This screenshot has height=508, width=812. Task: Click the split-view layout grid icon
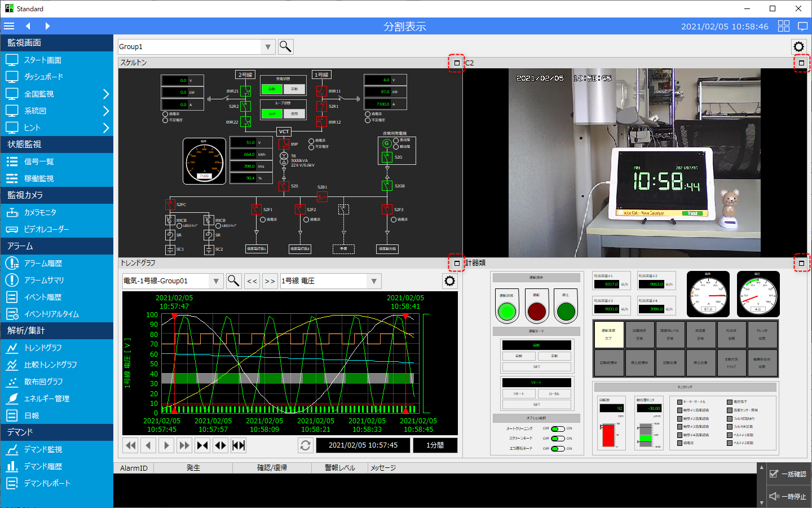(x=784, y=26)
